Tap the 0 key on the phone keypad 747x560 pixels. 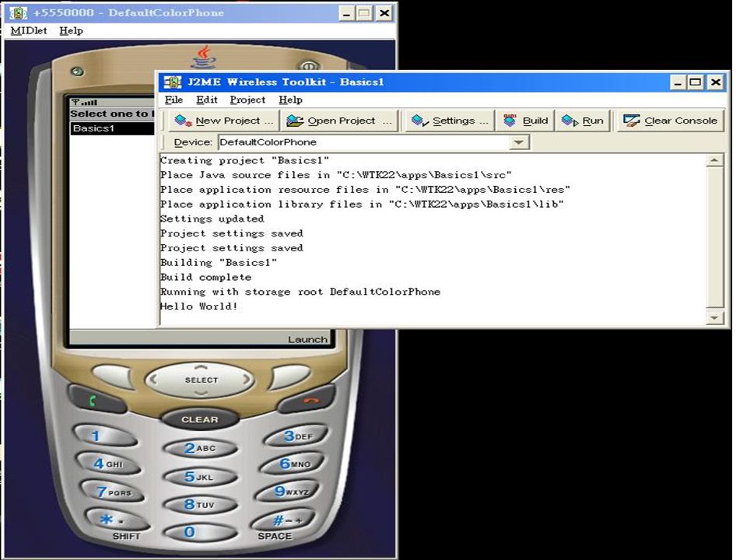pyautogui.click(x=200, y=532)
